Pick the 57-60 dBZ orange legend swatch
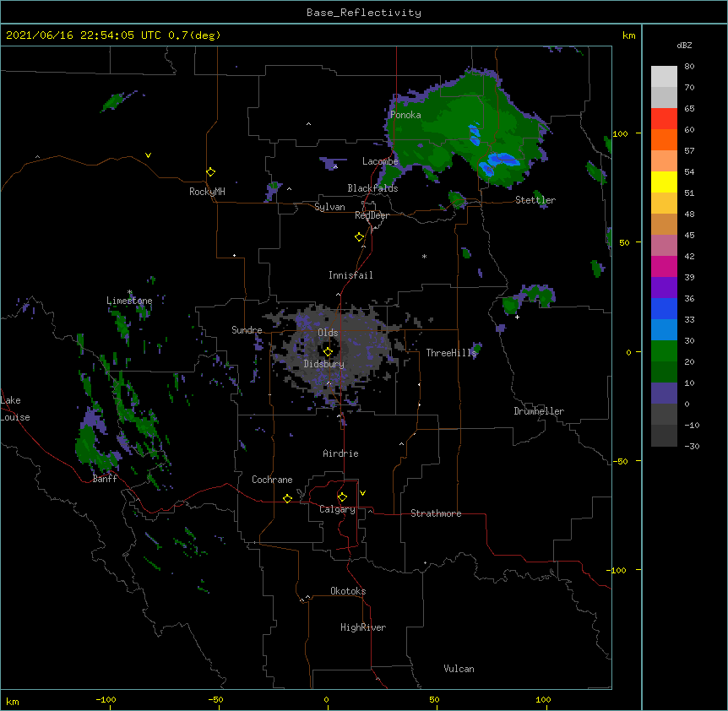 click(x=664, y=139)
